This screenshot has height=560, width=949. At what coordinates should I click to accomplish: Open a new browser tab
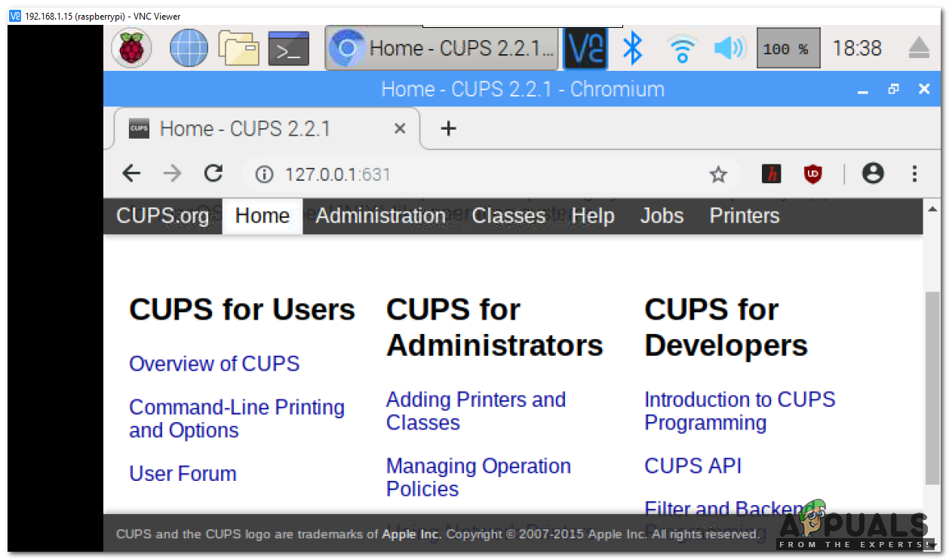coord(449,129)
